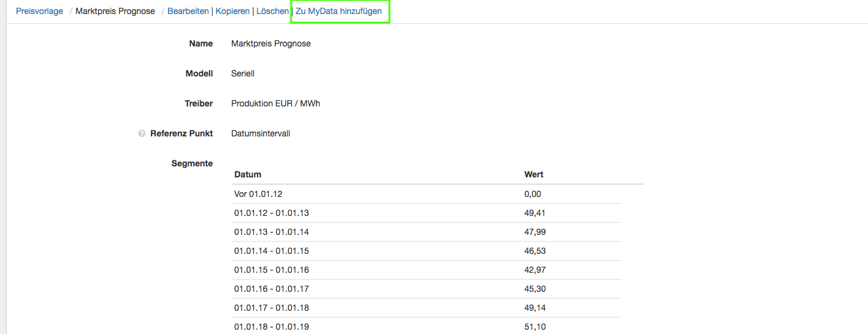
Task: Open the Preisvorlage breadcrumb link
Action: pos(40,11)
